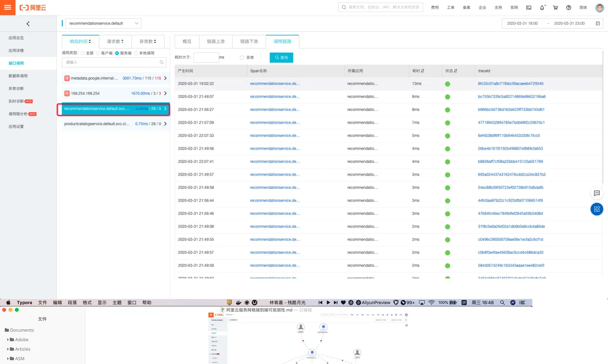The image size is (608, 364).
Task: Collapse the sidebar with the back arrow
Action: (x=28, y=24)
